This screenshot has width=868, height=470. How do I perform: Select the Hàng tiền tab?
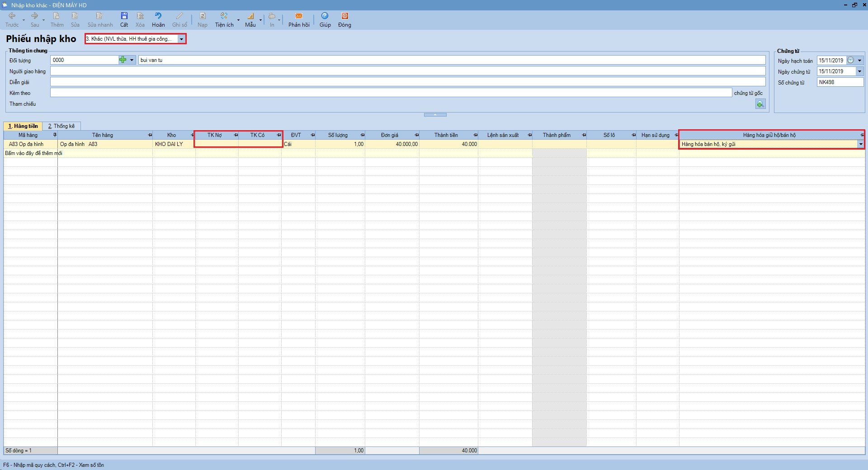click(x=23, y=126)
